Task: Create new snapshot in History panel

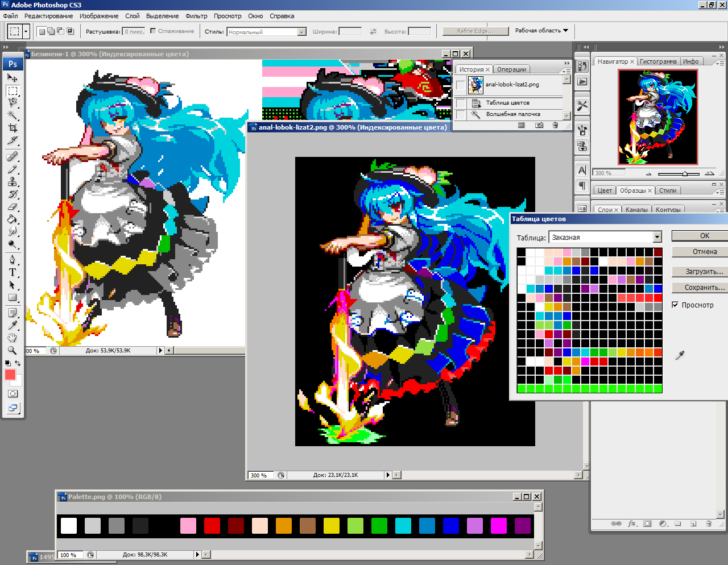Action: click(539, 125)
